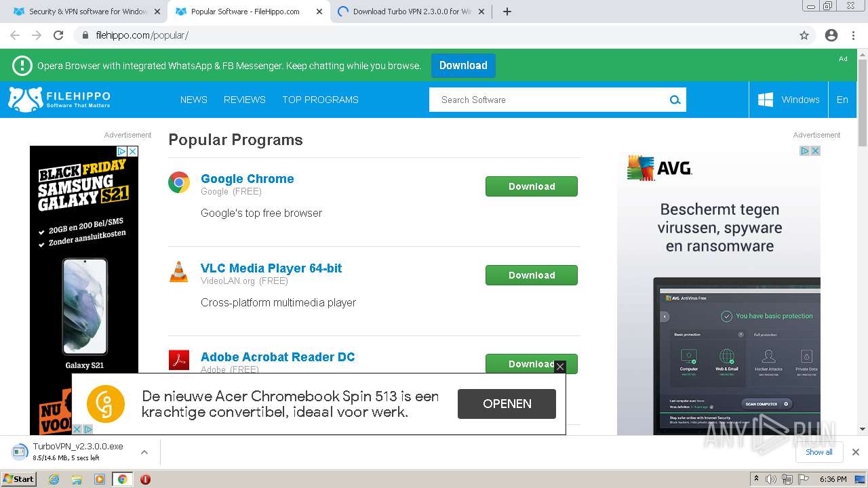Open the En language selector

842,100
